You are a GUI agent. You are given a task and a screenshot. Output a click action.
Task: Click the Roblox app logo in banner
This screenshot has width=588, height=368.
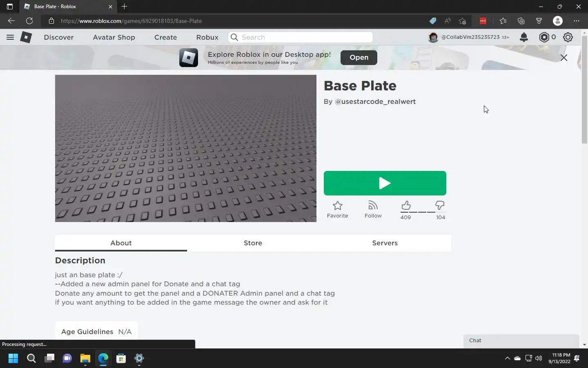189,58
